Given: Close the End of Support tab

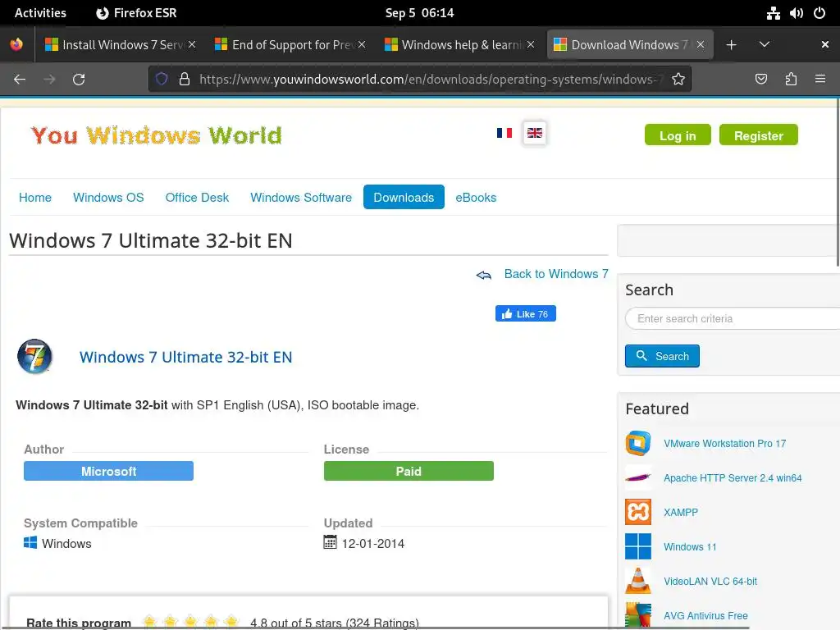Looking at the screenshot, I should (362, 44).
